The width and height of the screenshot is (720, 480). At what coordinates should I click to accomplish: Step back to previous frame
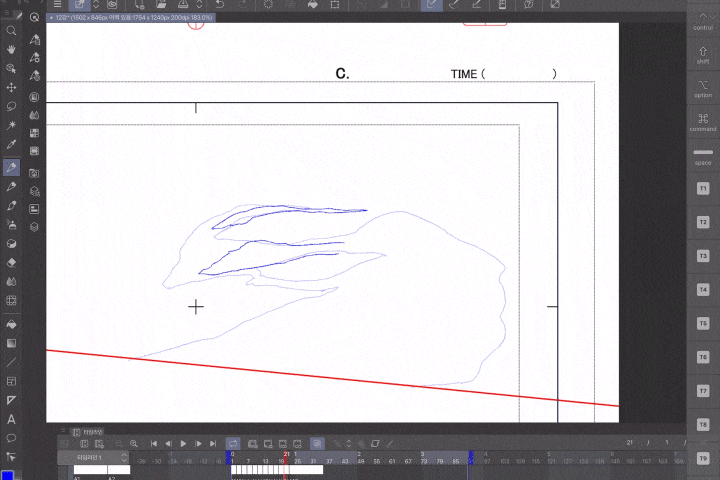coord(169,444)
